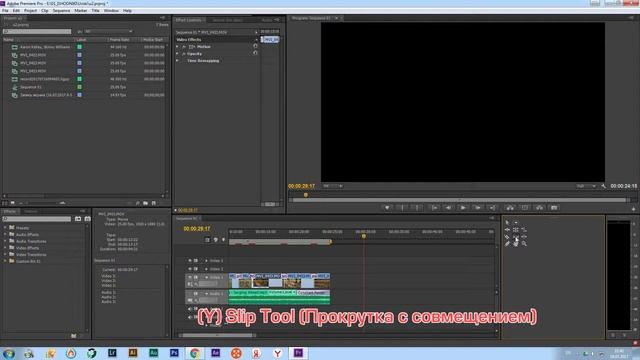Go to In point

coord(435,208)
